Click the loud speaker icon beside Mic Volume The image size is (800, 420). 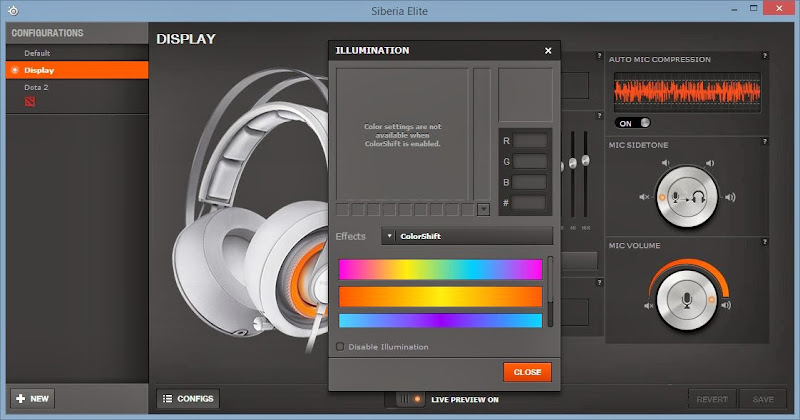[726, 305]
